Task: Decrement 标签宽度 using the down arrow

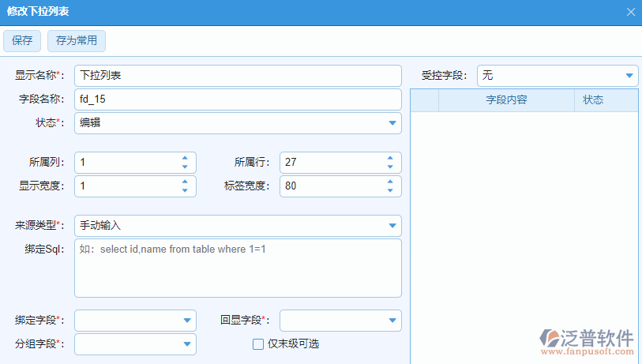Action: click(390, 190)
